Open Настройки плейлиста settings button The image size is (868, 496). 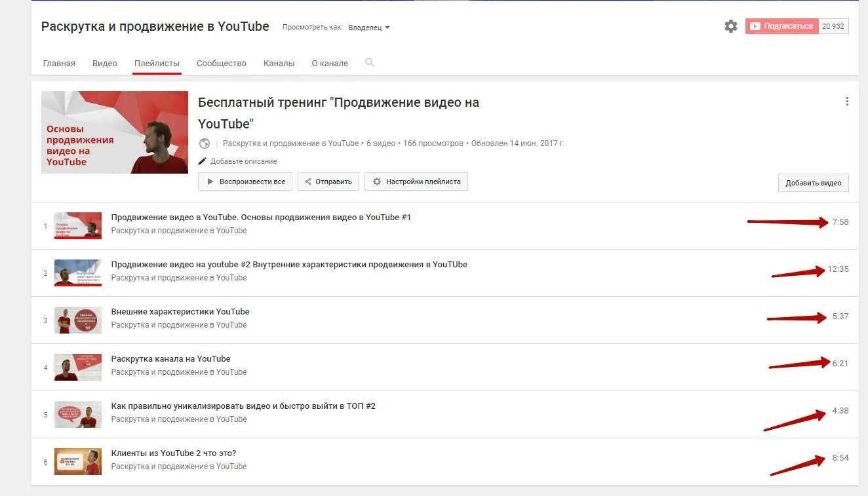click(x=416, y=181)
